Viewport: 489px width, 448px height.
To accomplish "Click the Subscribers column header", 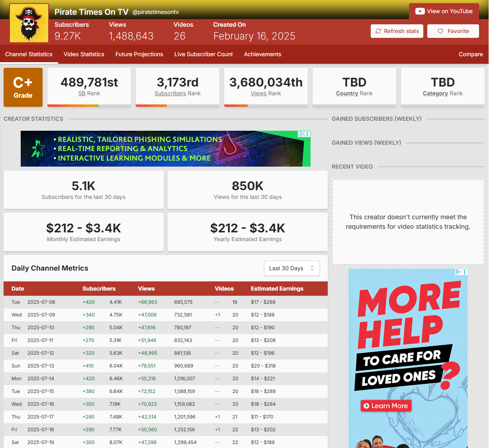I will click(x=99, y=289).
